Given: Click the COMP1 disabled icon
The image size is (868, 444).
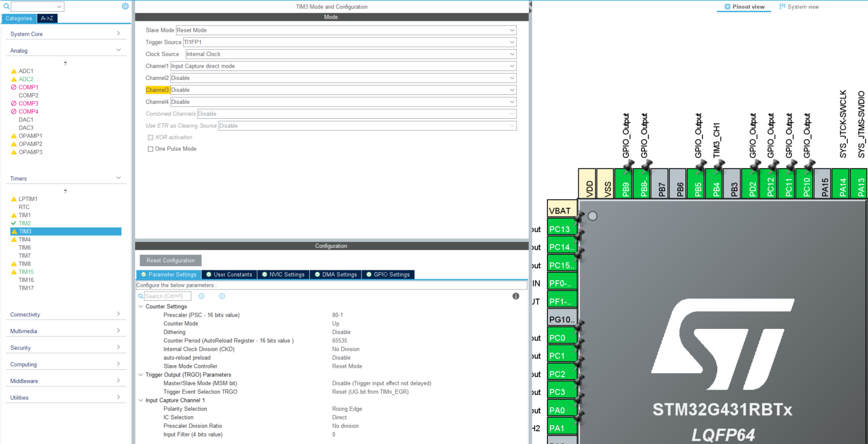Looking at the screenshot, I should pos(14,87).
